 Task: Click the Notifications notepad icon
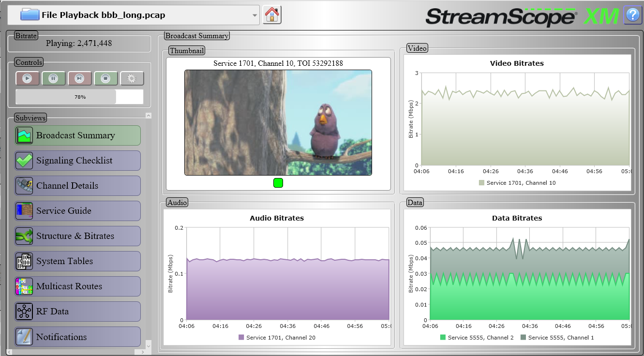24,337
